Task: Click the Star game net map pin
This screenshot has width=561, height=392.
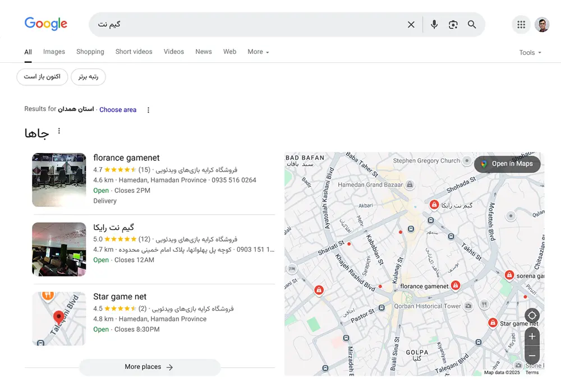Action: (x=493, y=322)
